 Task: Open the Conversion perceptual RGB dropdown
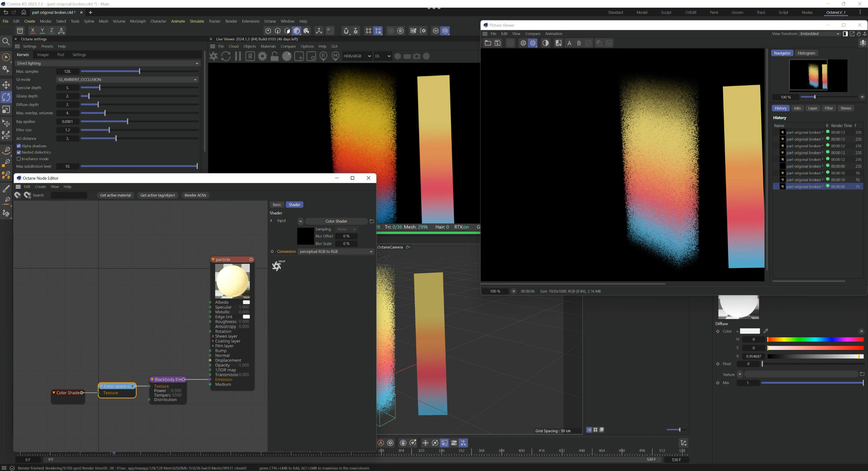(x=336, y=252)
